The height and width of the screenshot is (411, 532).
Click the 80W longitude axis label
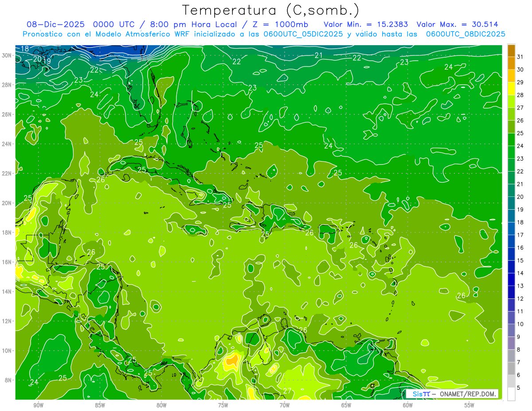161,405
